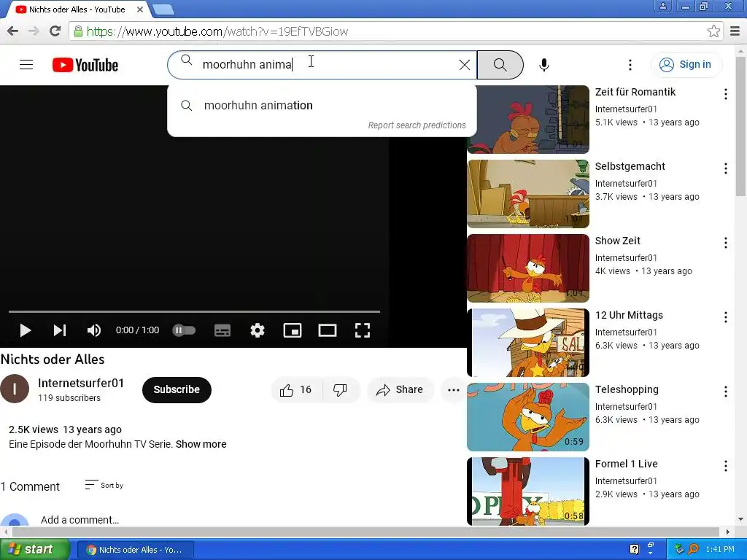Seek on the video progress bar
This screenshot has width=747, height=560.
point(194,311)
